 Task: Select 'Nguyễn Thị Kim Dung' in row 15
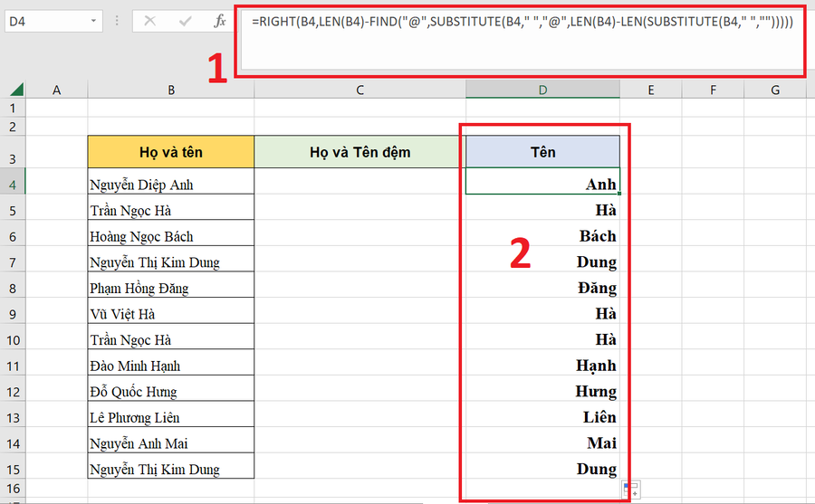[x=171, y=466]
